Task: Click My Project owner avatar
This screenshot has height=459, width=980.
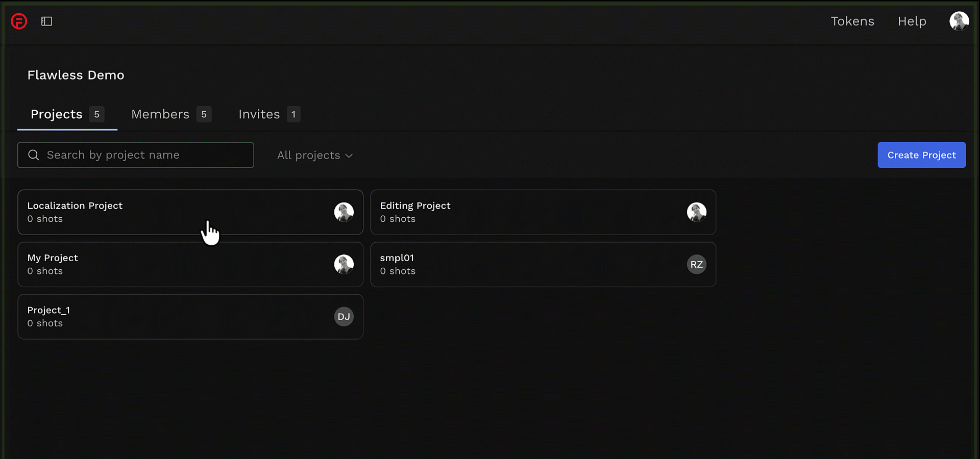Action: point(344,264)
